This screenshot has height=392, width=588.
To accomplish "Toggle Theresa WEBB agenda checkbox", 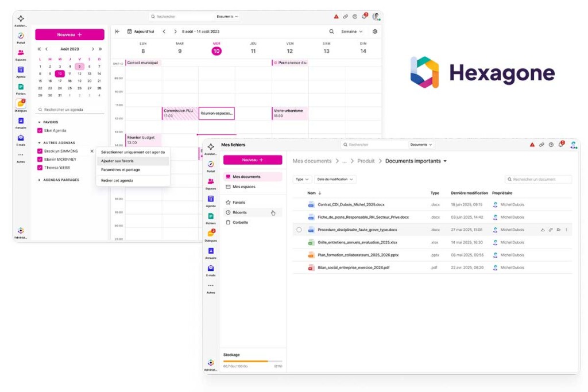I will point(40,168).
